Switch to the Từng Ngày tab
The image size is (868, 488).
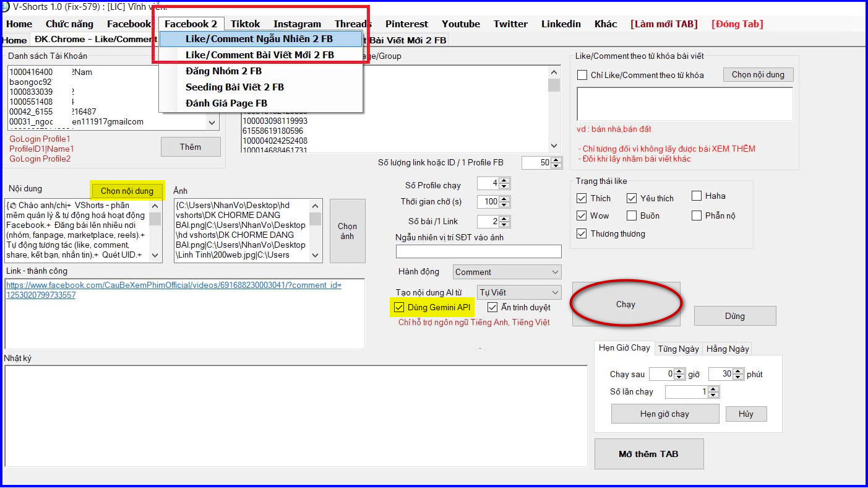pos(678,349)
